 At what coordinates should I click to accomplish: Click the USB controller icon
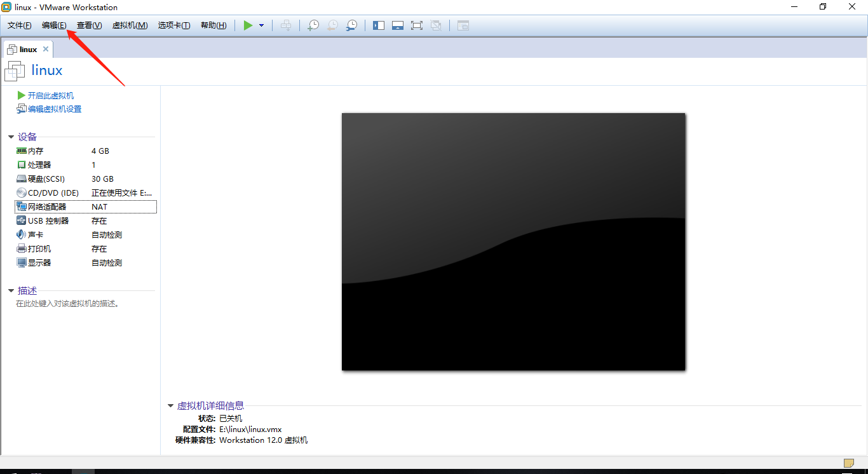22,221
